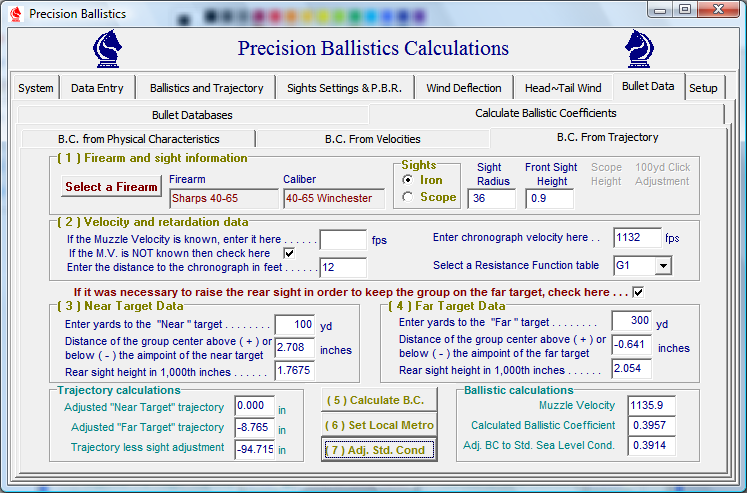The height and width of the screenshot is (493, 747).
Task: Open the Wind Deflection tab
Action: [463, 88]
